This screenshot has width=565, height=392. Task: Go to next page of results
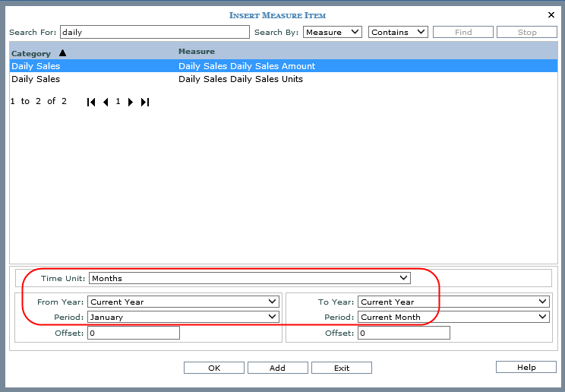pos(131,102)
